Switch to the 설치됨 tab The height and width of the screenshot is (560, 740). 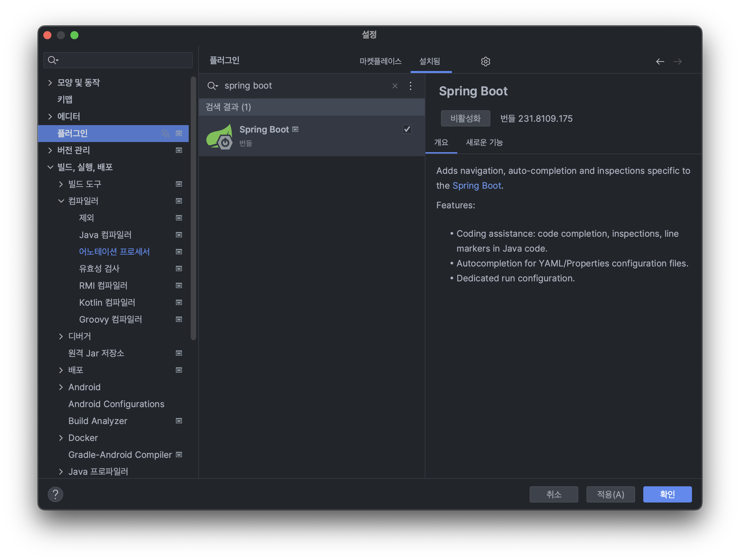pyautogui.click(x=430, y=61)
